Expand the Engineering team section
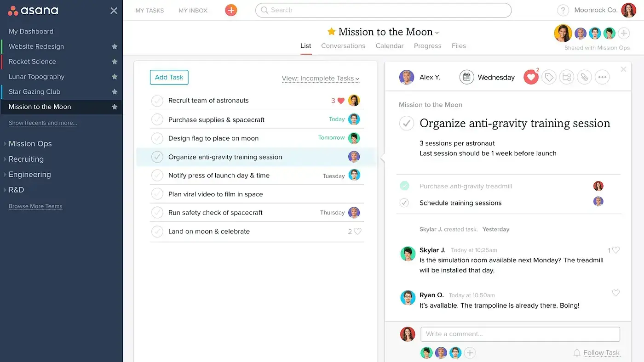 [5, 175]
